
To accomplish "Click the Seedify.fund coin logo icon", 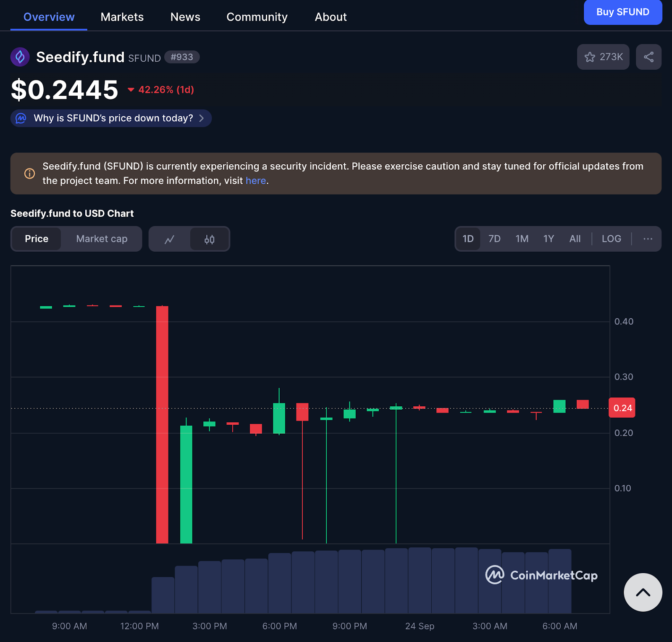I will click(20, 57).
